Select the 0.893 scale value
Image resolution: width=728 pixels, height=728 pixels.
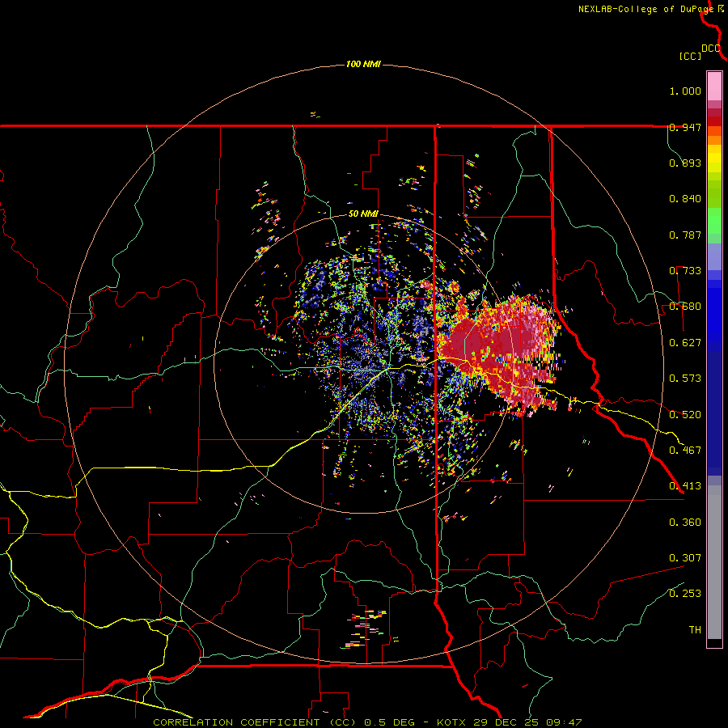(685, 163)
